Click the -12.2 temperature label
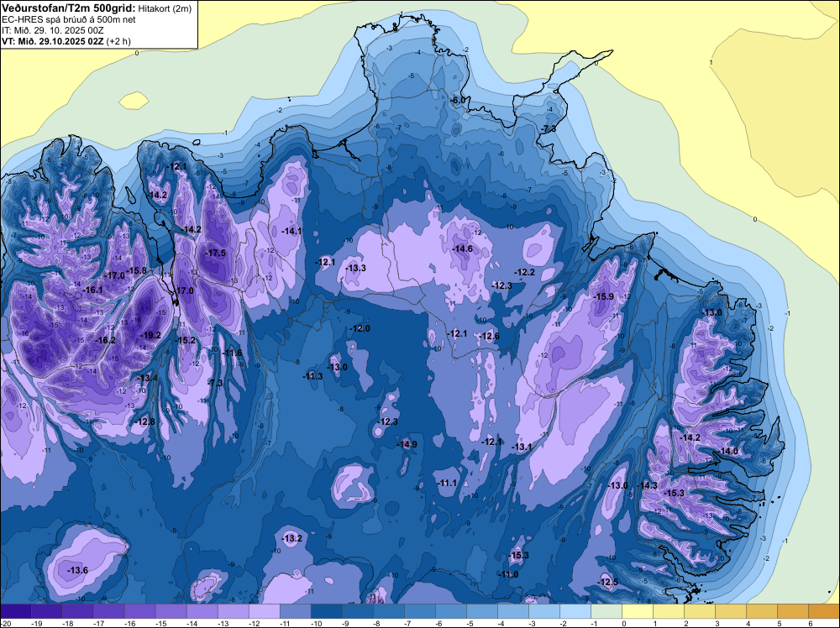This screenshot has height=628, width=840. coord(524,273)
